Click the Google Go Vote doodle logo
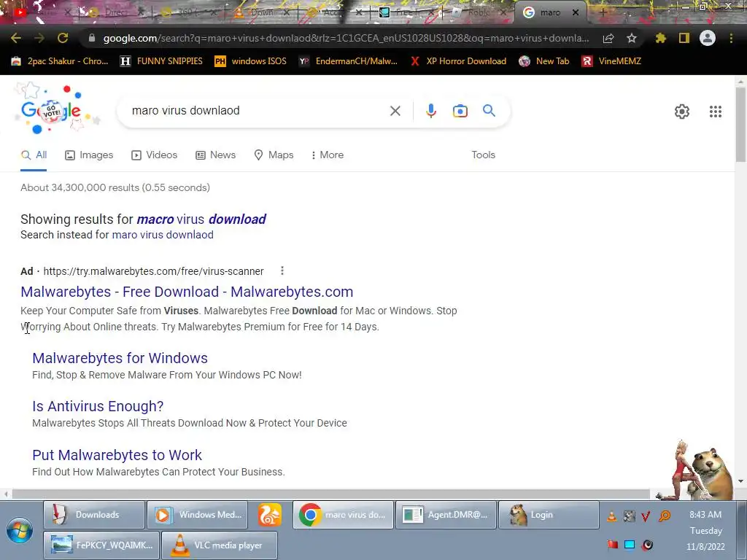This screenshot has width=747, height=560. pyautogui.click(x=52, y=110)
